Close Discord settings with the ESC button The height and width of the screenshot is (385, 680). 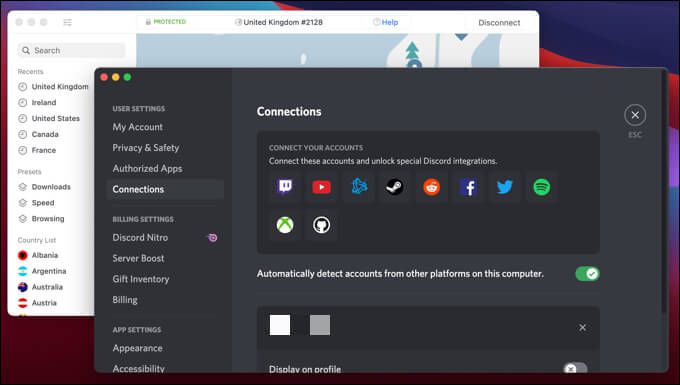635,115
